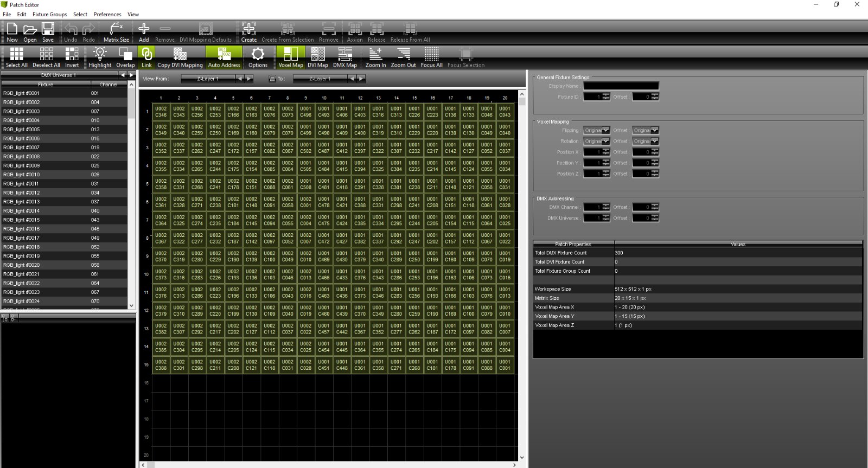Screen dimensions: 868x468
Task: Click the Matrix Size toolbar icon
Action: pyautogui.click(x=116, y=32)
